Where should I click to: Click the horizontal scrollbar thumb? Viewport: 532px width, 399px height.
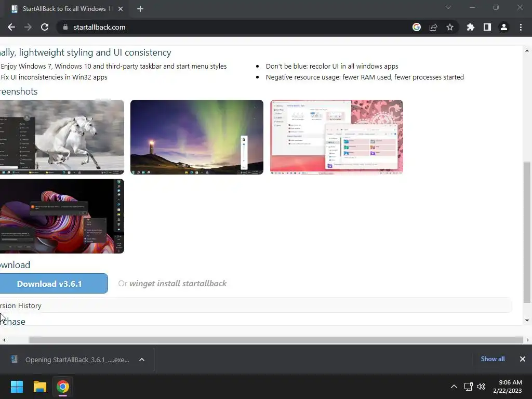[276, 340]
